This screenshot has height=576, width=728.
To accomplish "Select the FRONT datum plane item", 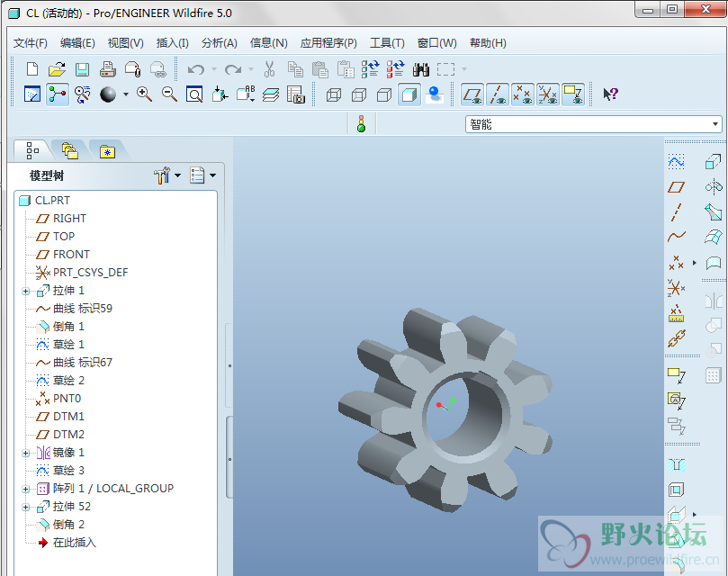I will point(71,255).
